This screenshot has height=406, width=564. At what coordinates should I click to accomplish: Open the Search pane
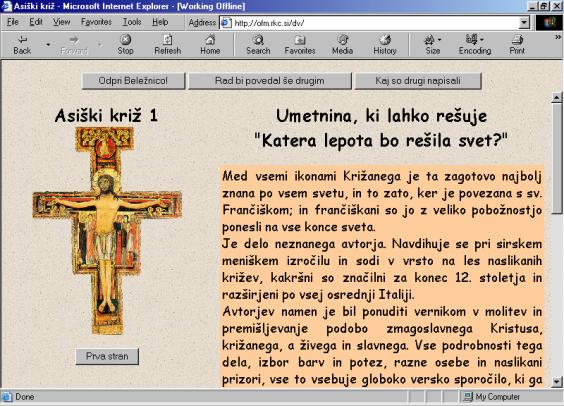[x=258, y=45]
